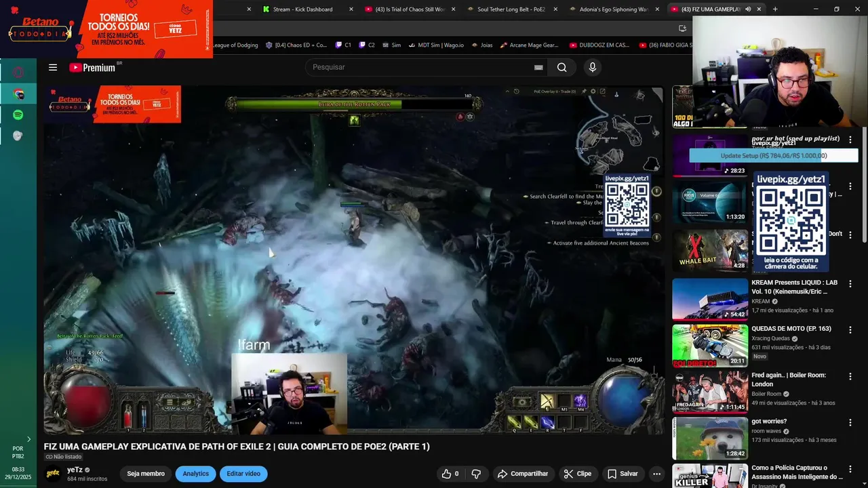
Task: Open got worries? video thumbnail
Action: click(x=710, y=438)
